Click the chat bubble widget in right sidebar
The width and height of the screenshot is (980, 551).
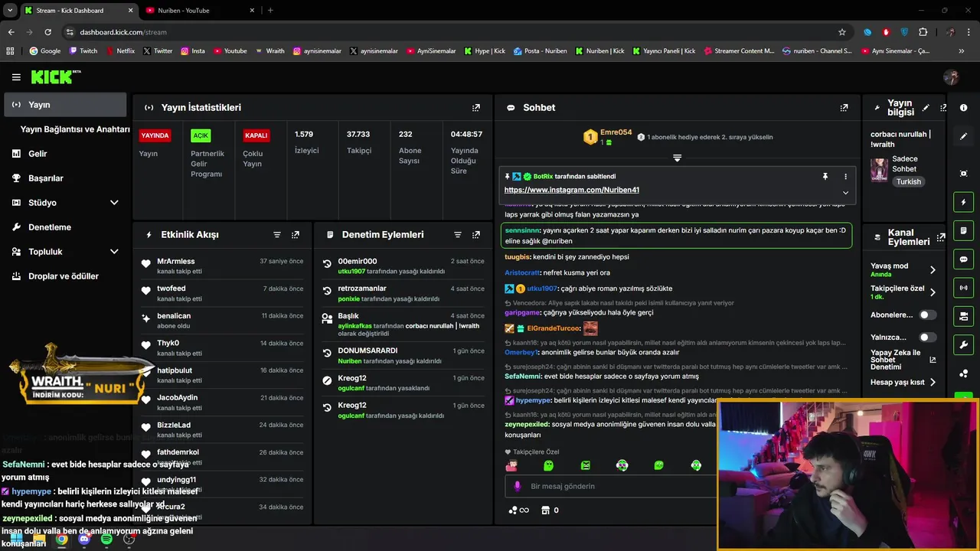(x=964, y=259)
